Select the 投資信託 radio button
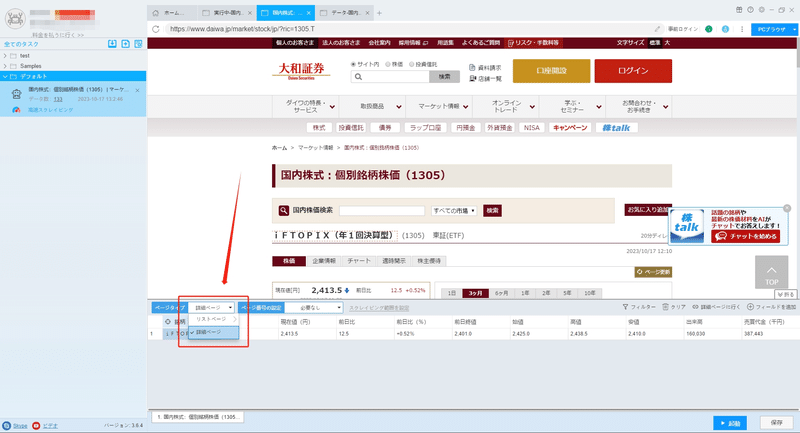 click(411, 64)
